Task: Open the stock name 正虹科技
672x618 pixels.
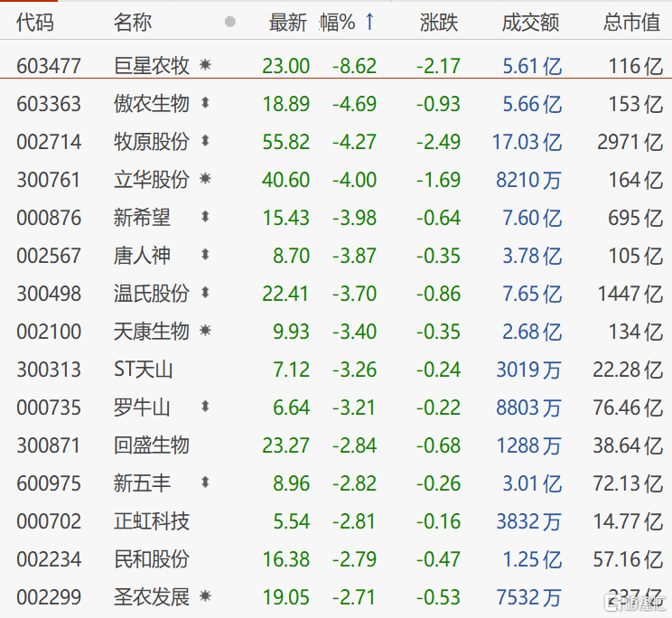Action: point(151,521)
